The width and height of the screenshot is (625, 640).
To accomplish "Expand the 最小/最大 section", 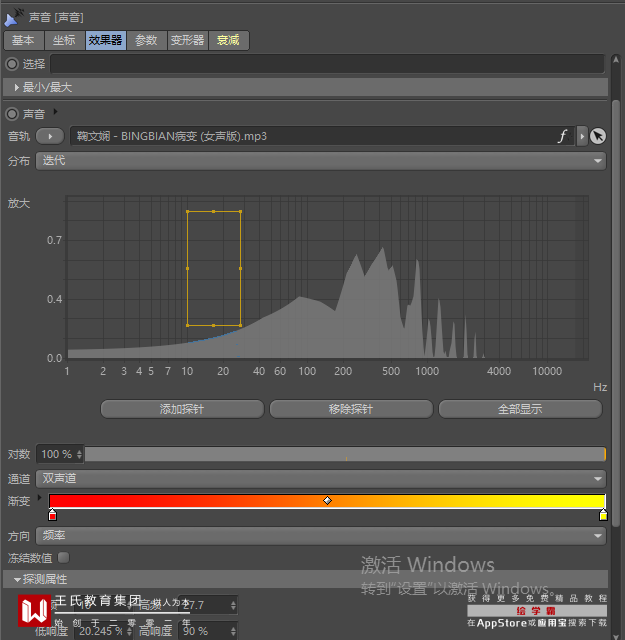I will [x=16, y=87].
